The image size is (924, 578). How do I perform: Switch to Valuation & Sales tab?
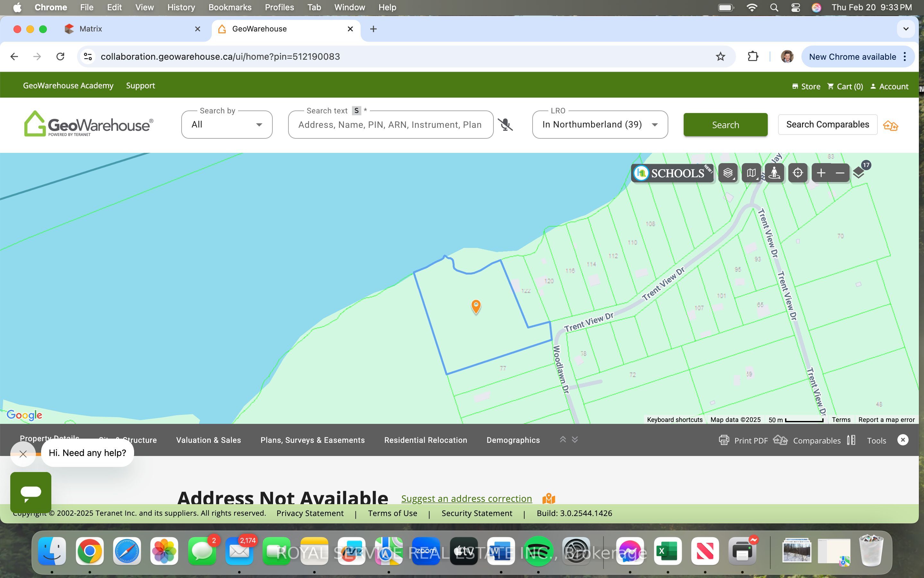(209, 440)
